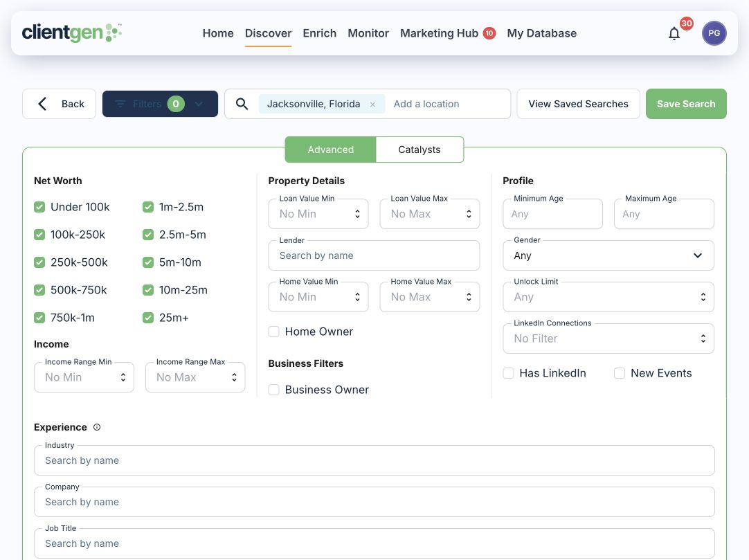This screenshot has height=560, width=749.
Task: Click the Experience info icon
Action: coord(97,427)
